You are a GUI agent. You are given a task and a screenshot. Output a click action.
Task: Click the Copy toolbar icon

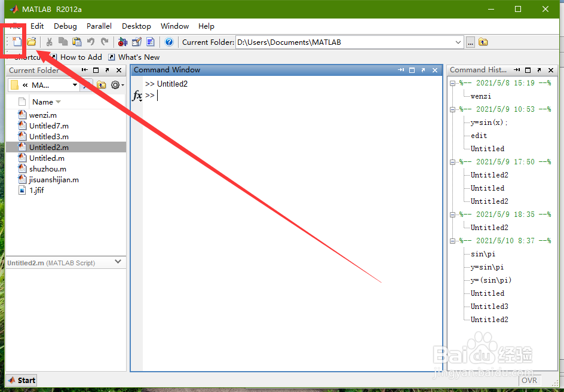pyautogui.click(x=63, y=42)
